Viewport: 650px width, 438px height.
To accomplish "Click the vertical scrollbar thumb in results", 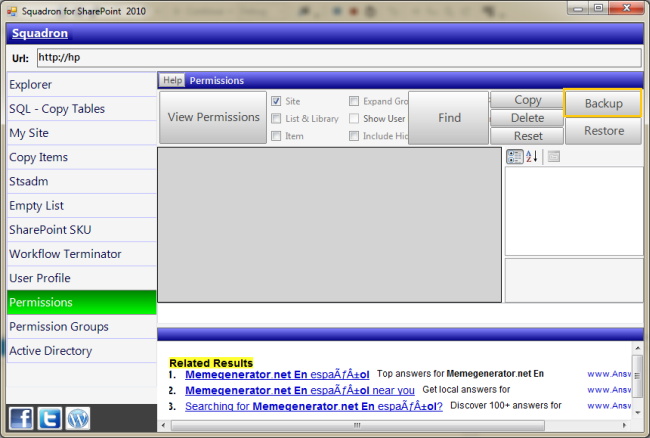I will [637, 376].
